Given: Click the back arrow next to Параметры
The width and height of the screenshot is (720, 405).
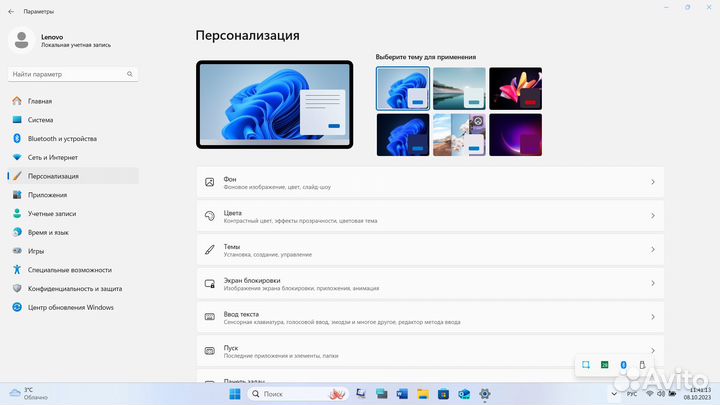Looking at the screenshot, I should pyautogui.click(x=12, y=10).
